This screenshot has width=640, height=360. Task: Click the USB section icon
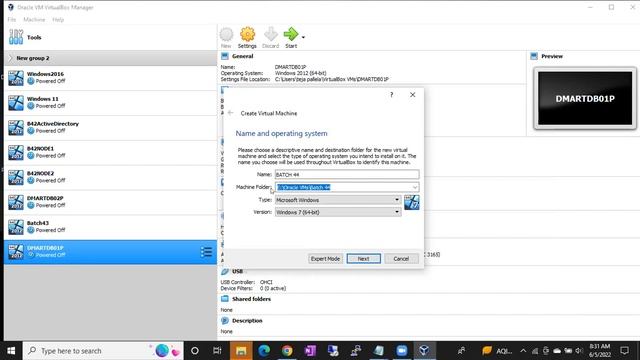tap(225, 271)
